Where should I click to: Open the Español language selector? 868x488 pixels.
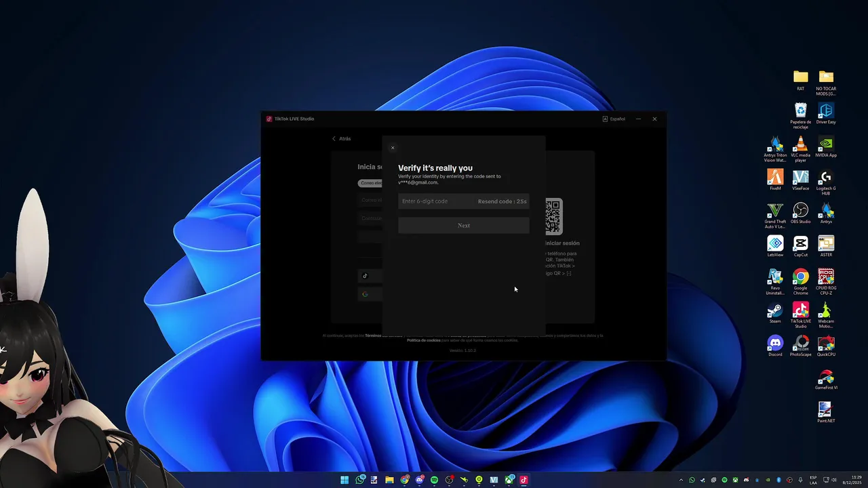[614, 119]
